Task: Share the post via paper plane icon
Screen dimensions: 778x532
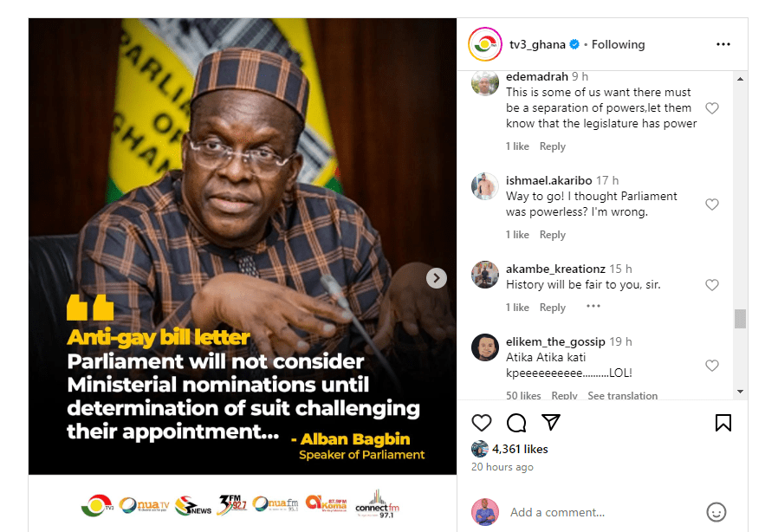Action: click(x=551, y=422)
